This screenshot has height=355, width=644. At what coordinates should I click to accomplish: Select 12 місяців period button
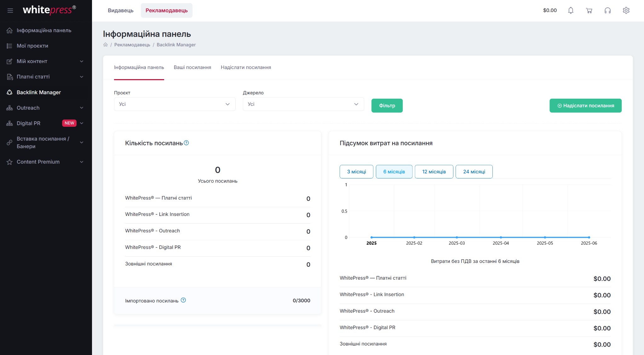434,172
